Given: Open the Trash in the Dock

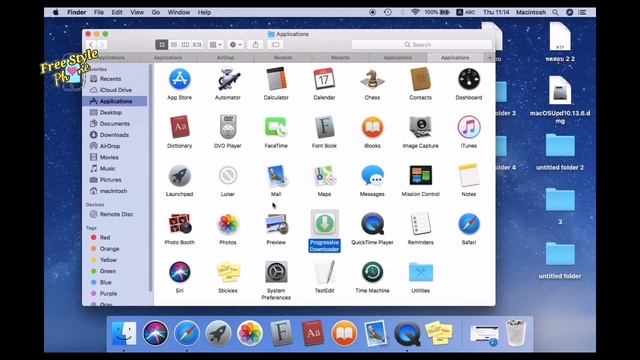Looking at the screenshot, I should [x=516, y=333].
